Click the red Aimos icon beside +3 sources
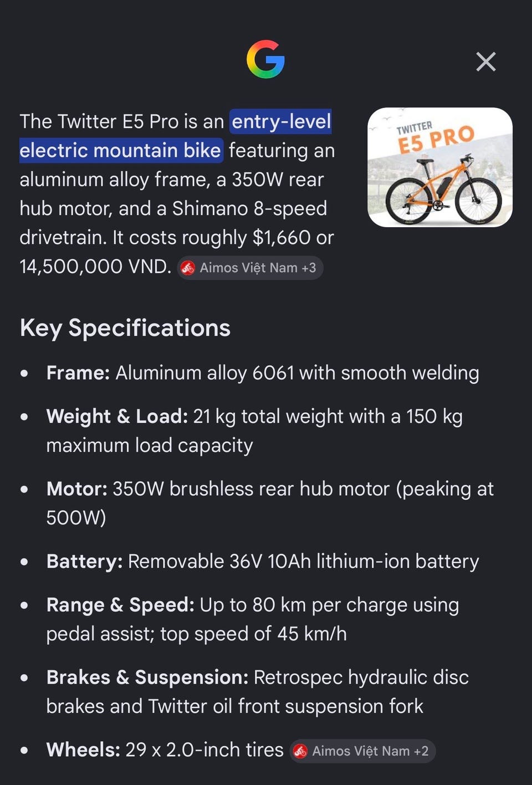 click(x=188, y=268)
